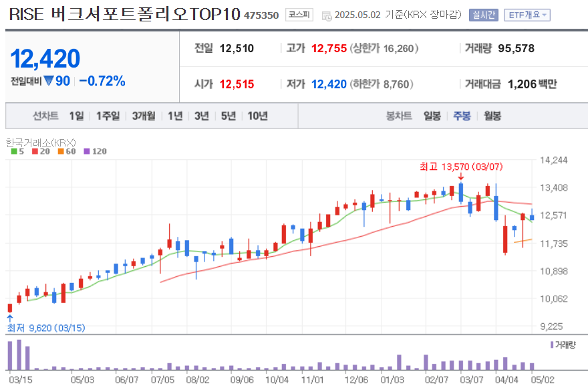588x390 pixels.
Task: Click the 거래대금 value 1,206 백만
Action: tap(532, 84)
